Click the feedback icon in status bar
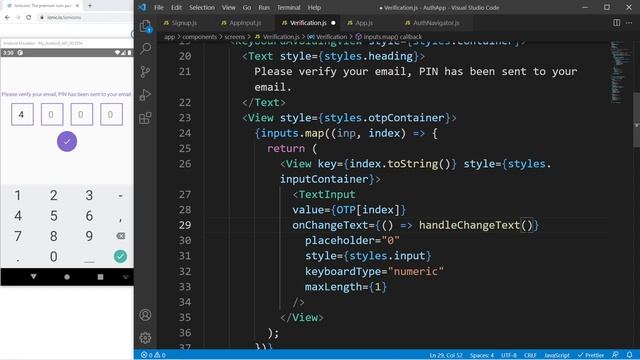The width and height of the screenshot is (640, 360). tap(615, 355)
